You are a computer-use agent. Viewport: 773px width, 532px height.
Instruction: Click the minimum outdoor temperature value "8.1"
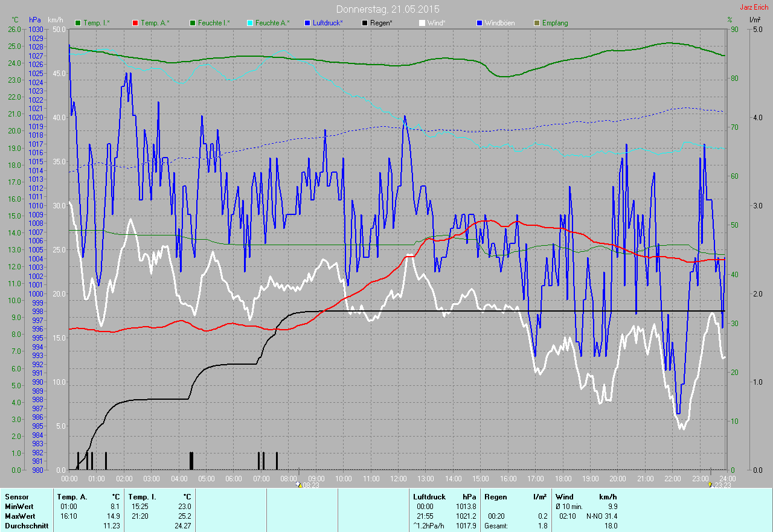115,506
